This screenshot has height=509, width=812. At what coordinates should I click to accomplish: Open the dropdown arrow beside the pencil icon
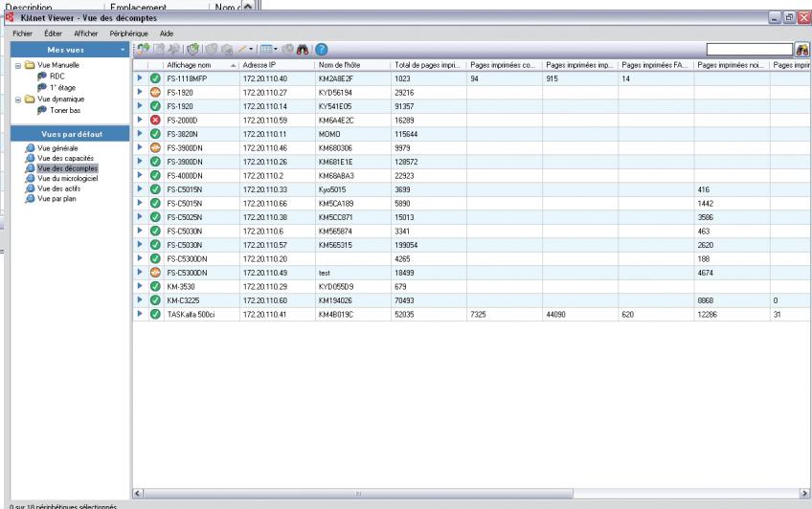(251, 49)
